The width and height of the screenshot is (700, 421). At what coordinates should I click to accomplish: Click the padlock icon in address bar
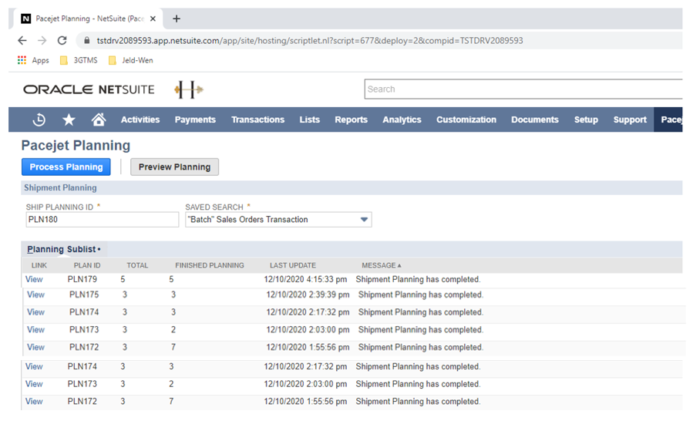87,41
